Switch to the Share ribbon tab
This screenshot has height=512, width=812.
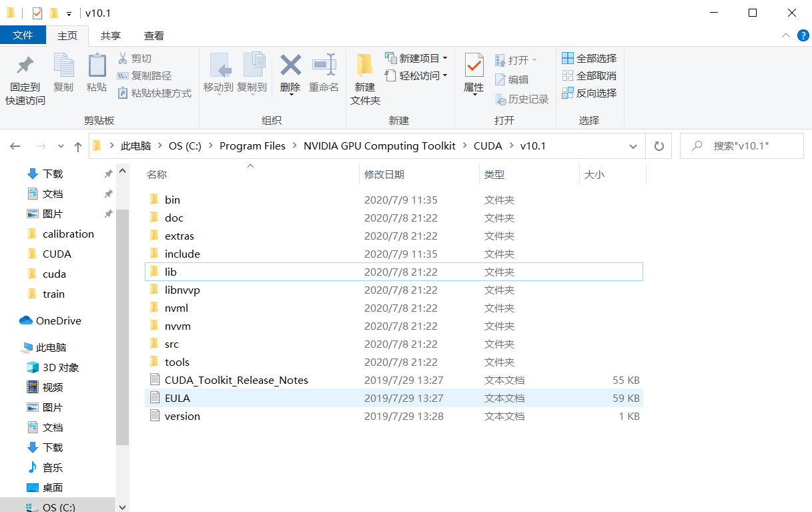[111, 36]
